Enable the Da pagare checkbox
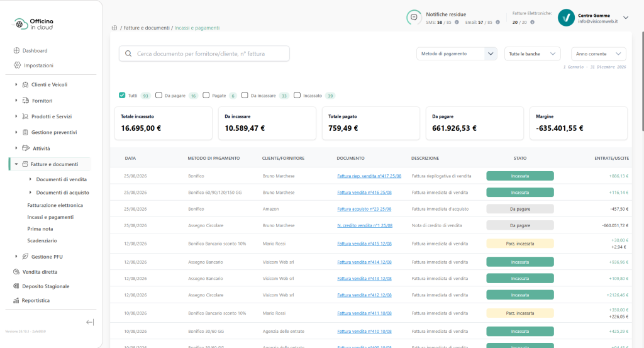644x348 pixels. [x=158, y=95]
